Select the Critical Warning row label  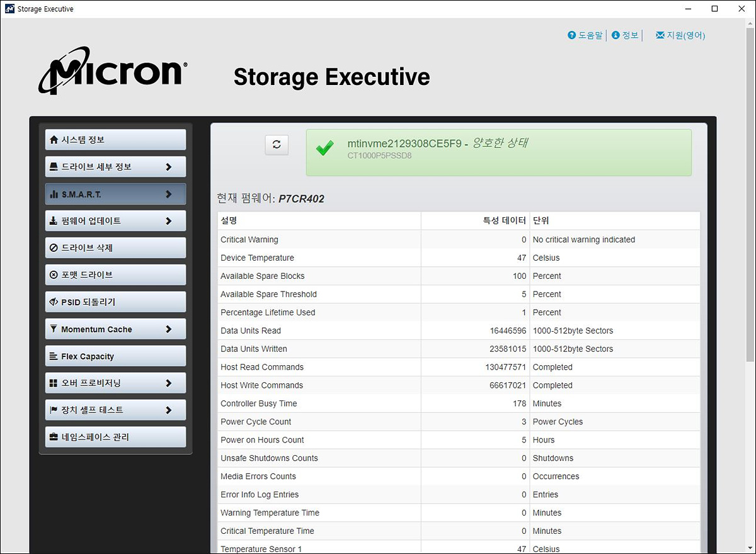249,240
